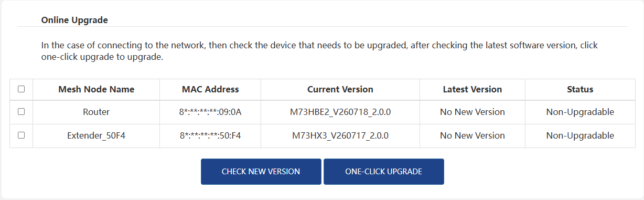Check the Extender_50F4 row checkbox
This screenshot has height=200, width=644.
pos(21,135)
